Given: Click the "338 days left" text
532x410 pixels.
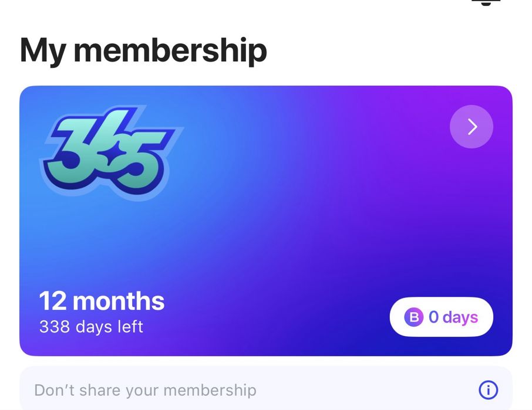Looking at the screenshot, I should point(91,327).
